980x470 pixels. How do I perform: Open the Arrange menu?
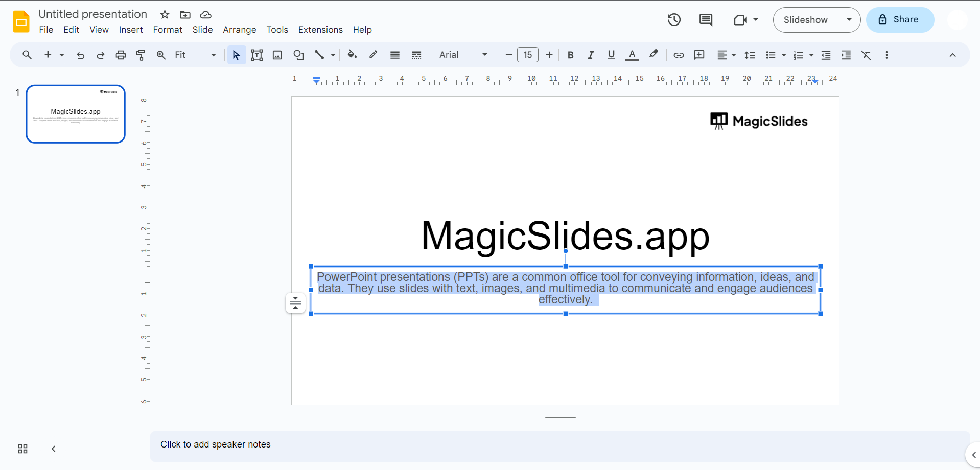point(239,30)
